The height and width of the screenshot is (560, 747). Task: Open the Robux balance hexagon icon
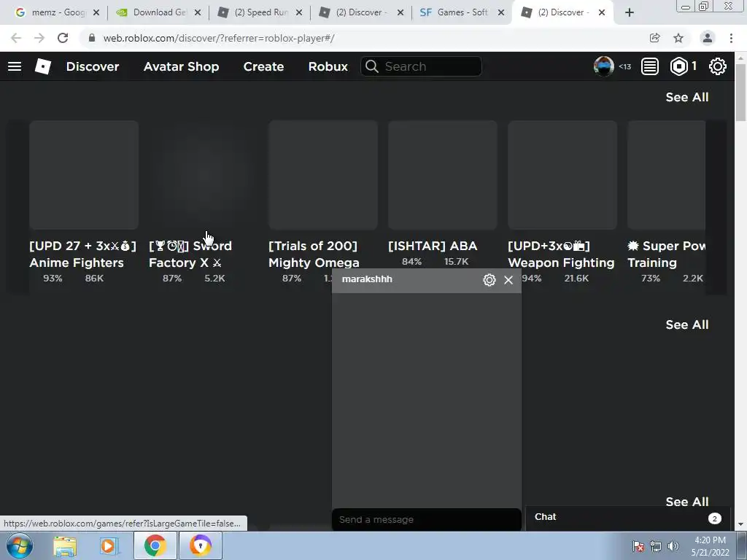coord(679,66)
